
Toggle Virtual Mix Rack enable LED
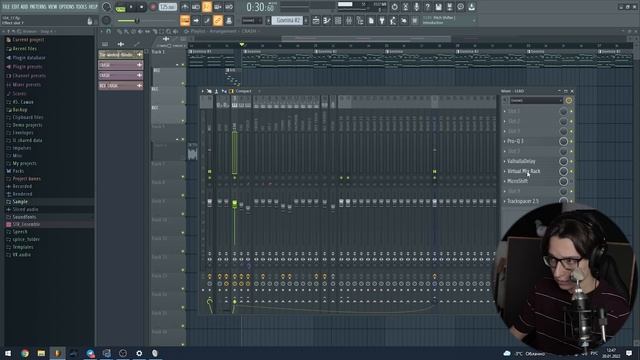571,171
